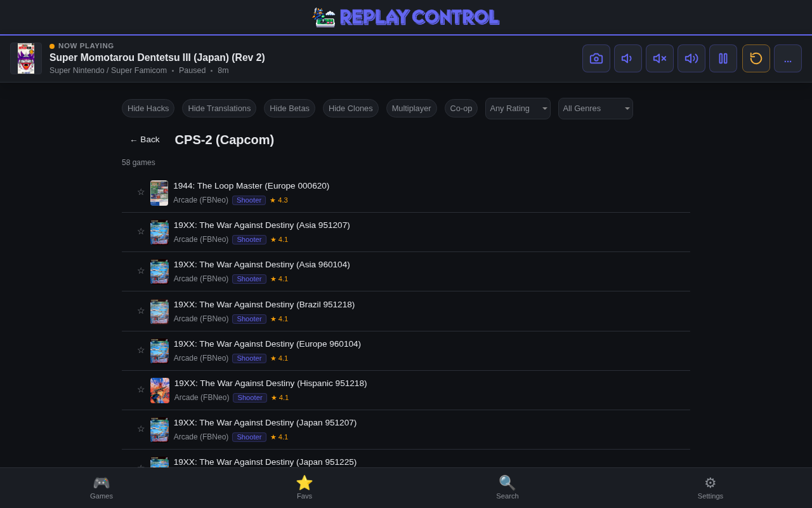Click the 1944: The Loop Master cover thumbnail
Image resolution: width=812 pixels, height=508 pixels.
point(159,193)
